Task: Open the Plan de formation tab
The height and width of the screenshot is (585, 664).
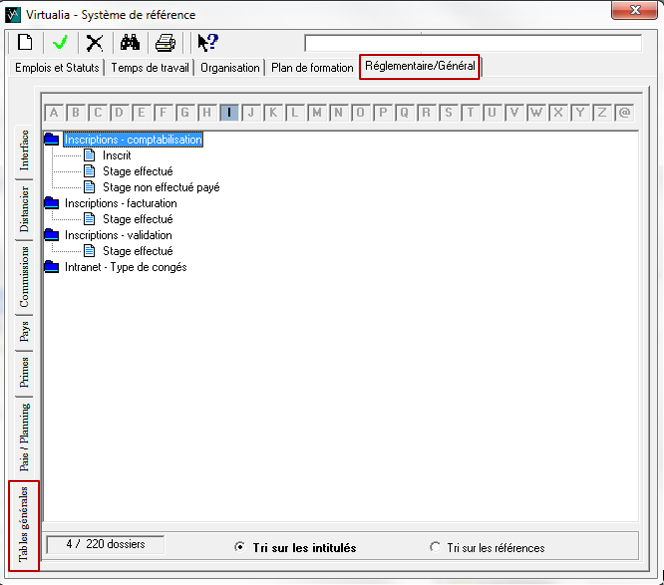Action: click(x=312, y=68)
